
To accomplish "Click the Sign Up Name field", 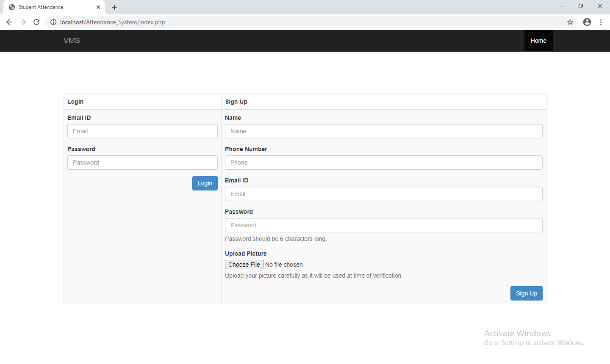I will pyautogui.click(x=383, y=131).
